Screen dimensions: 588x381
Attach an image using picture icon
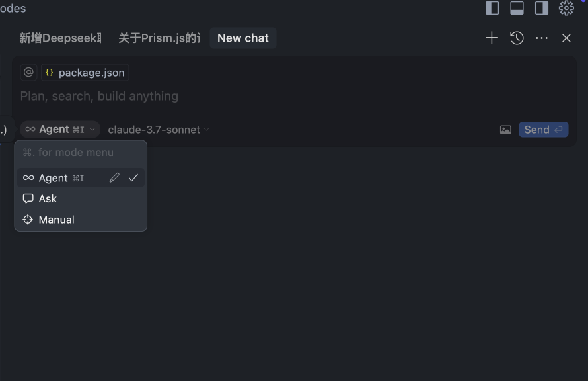[505, 130]
